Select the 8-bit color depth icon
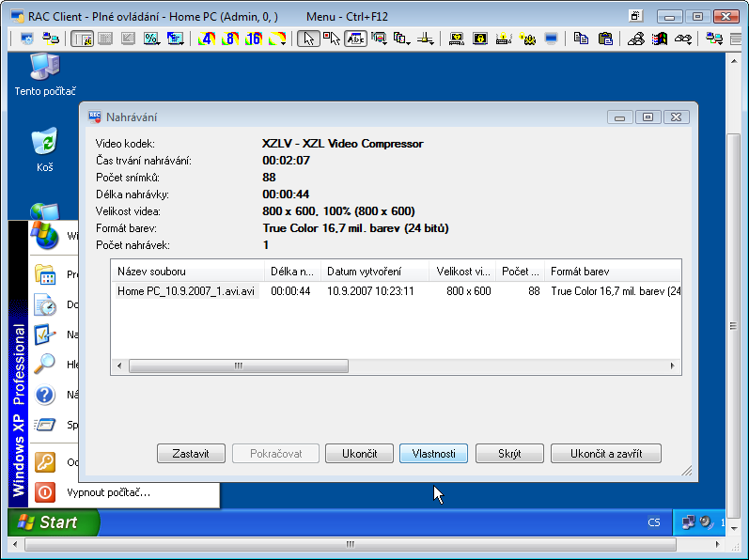Image resolution: width=749 pixels, height=560 pixels. [230, 39]
